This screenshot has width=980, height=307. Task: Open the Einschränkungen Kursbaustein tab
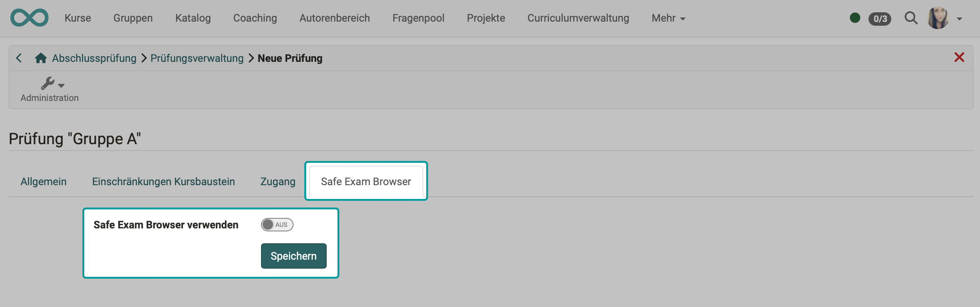[163, 181]
